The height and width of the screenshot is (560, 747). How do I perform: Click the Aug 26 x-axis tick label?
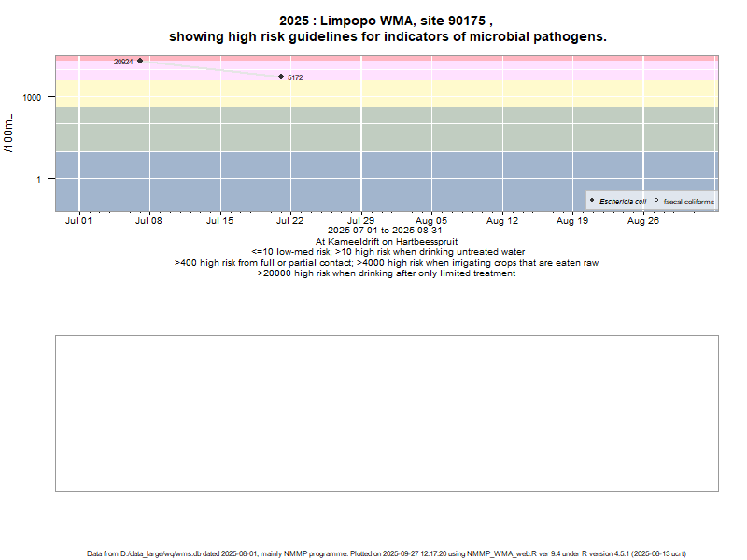[x=643, y=221]
